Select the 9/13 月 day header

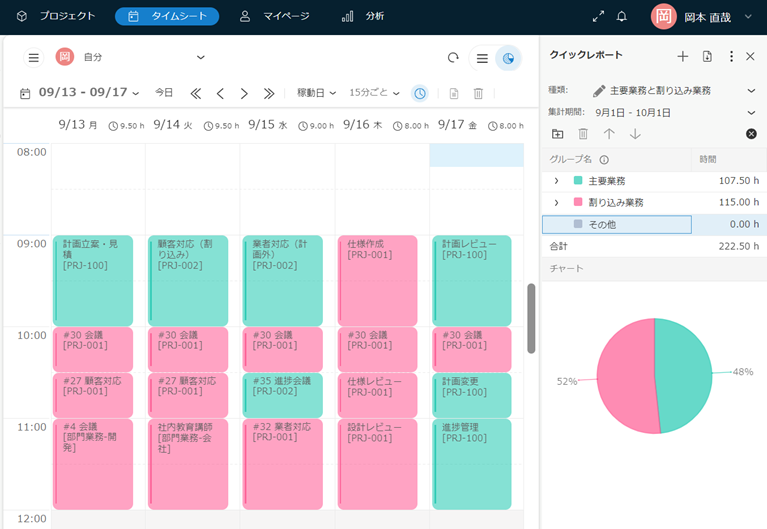click(78, 125)
